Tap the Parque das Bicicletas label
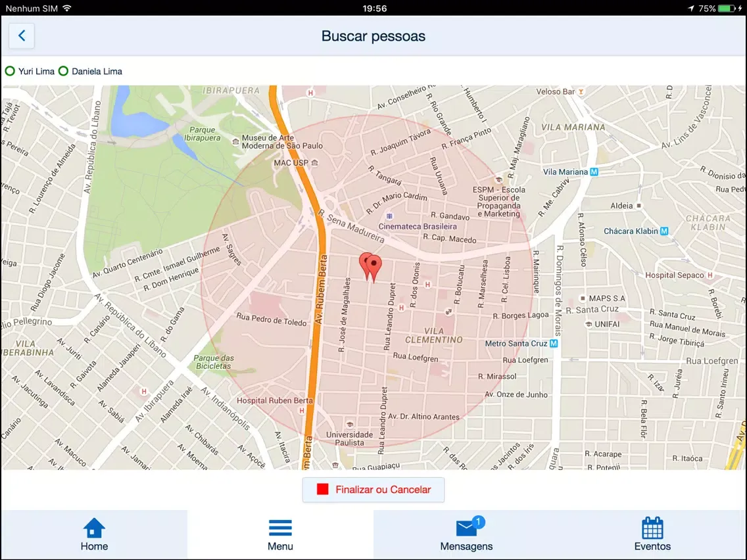 pyautogui.click(x=213, y=362)
